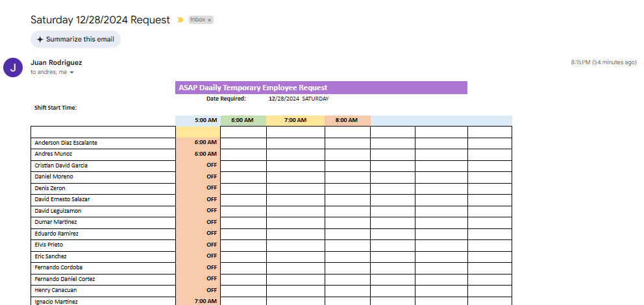Select the green 6:00 AM header cell

(x=243, y=121)
